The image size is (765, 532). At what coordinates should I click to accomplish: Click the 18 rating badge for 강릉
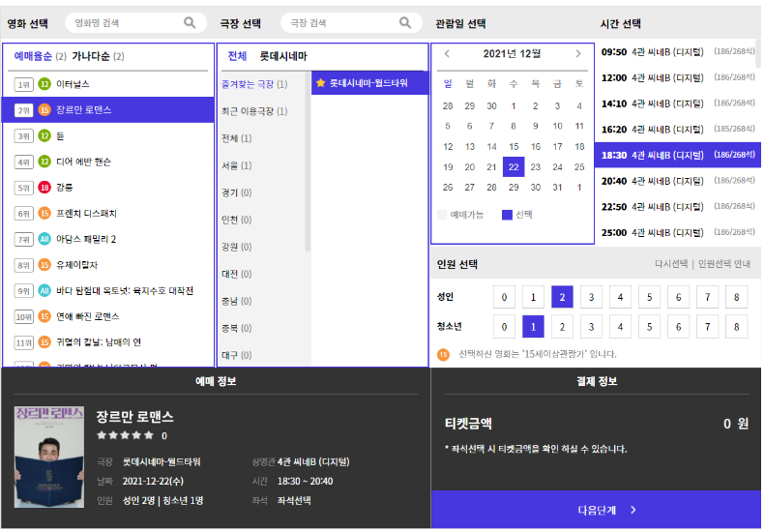pyautogui.click(x=44, y=188)
